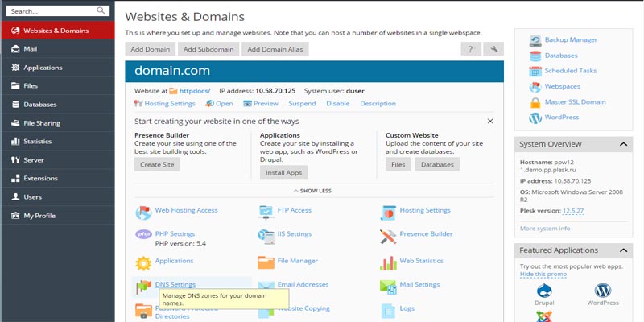This screenshot has width=644, height=322.
Task: Click the Web Statistics chart icon
Action: pyautogui.click(x=388, y=263)
